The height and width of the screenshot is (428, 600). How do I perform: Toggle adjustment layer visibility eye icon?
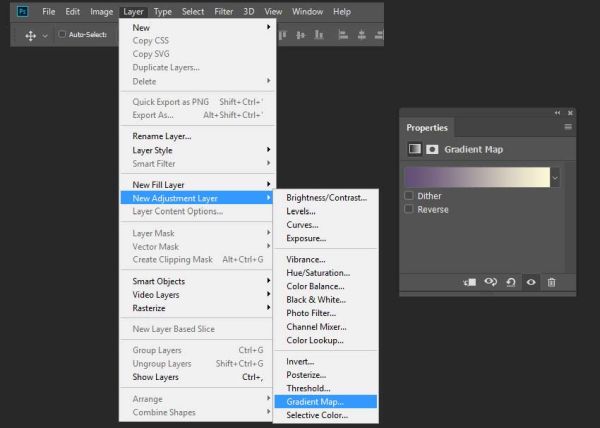[x=531, y=282]
